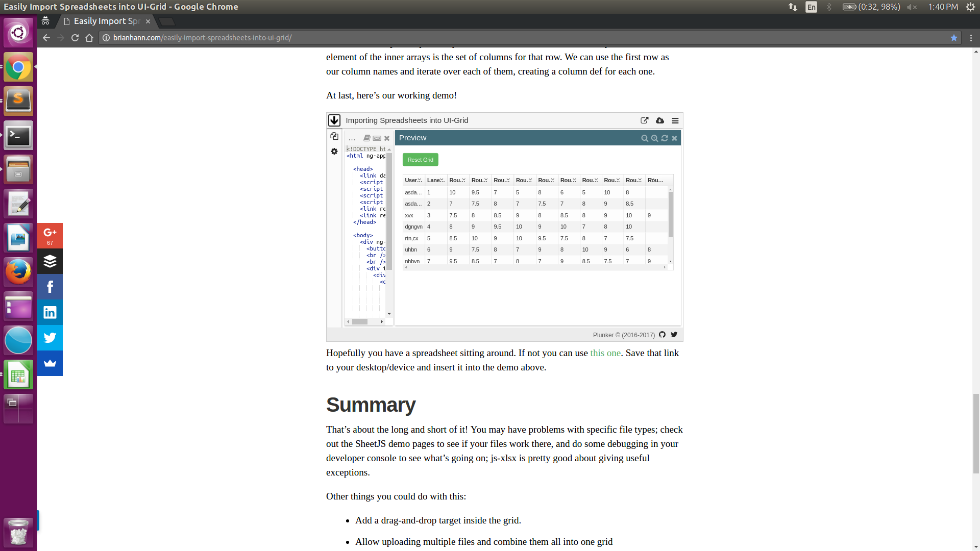The height and width of the screenshot is (551, 980).
Task: Zoom in the Preview pane
Action: [654, 138]
